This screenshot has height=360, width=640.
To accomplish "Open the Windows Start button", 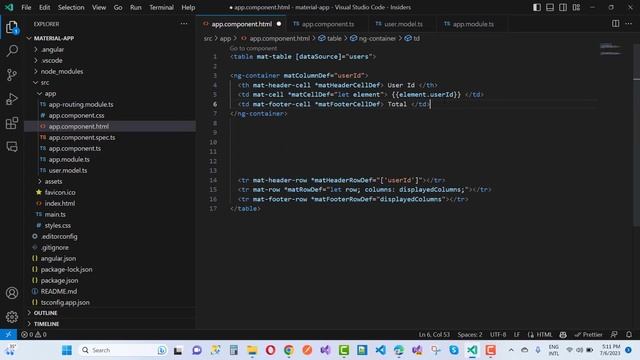I will point(67,350).
